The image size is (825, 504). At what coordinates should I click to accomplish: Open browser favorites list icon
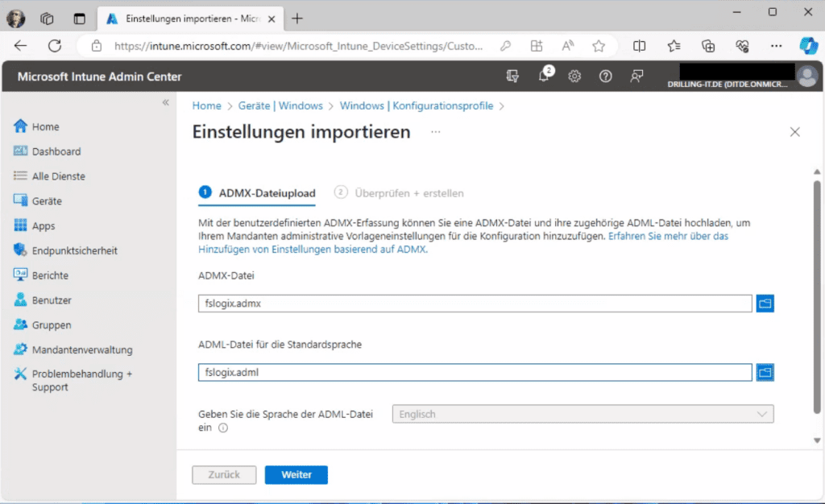point(674,46)
